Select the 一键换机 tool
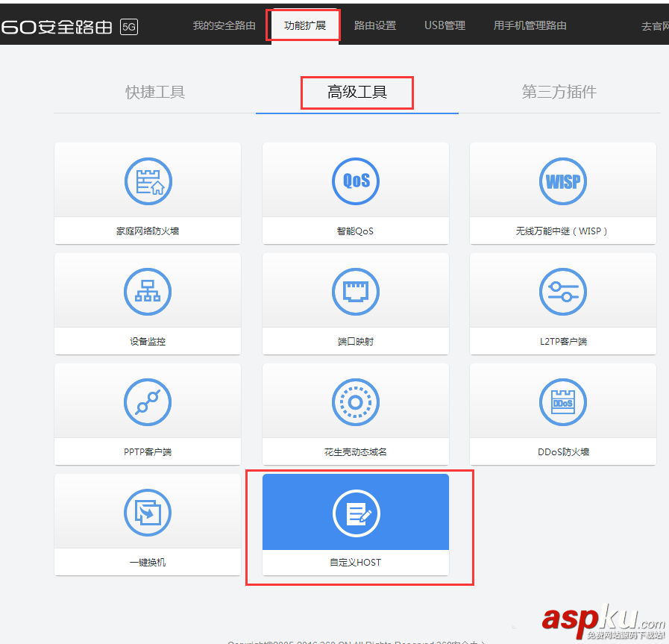 tap(147, 524)
